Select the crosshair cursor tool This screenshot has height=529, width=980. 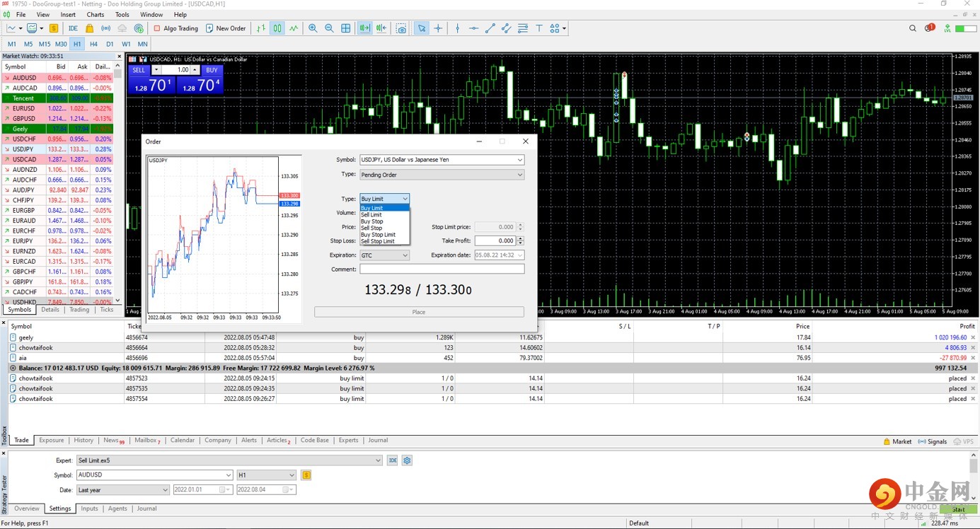438,28
